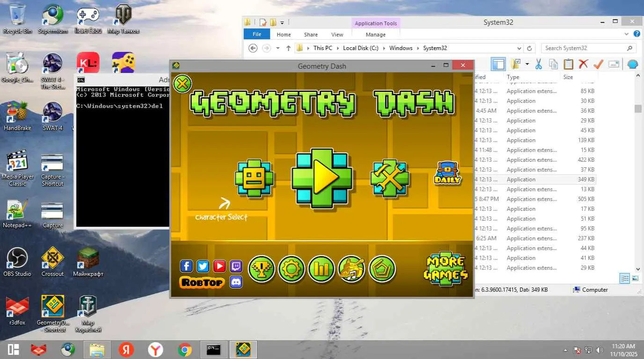Expand the arrow after Local Disk (C:) breadcrumb
The height and width of the screenshot is (359, 644).
pyautogui.click(x=384, y=48)
